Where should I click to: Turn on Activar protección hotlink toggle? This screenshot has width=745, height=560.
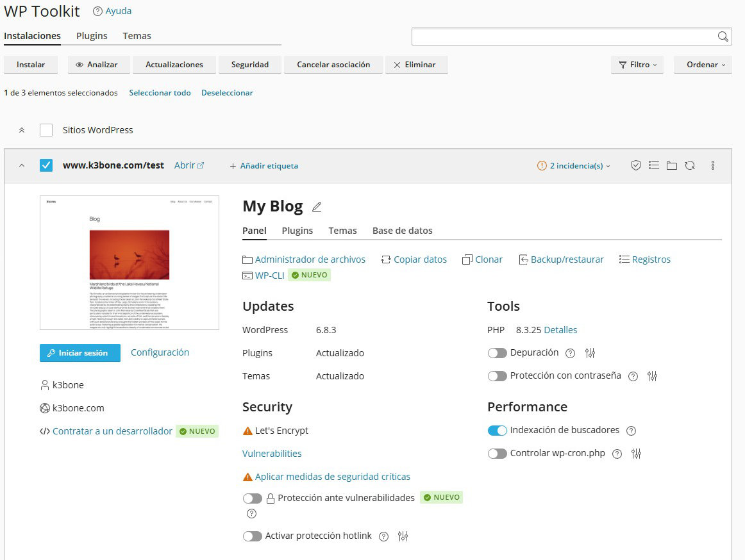[x=252, y=536]
